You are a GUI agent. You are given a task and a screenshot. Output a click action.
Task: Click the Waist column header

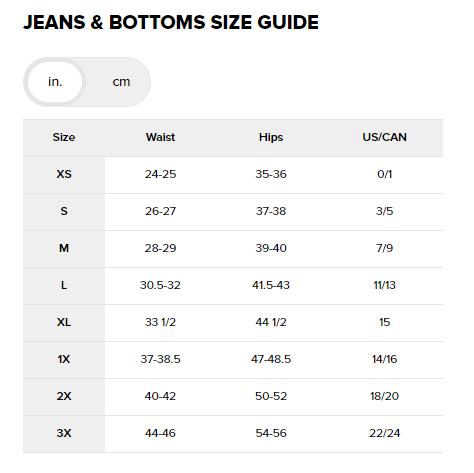[160, 137]
